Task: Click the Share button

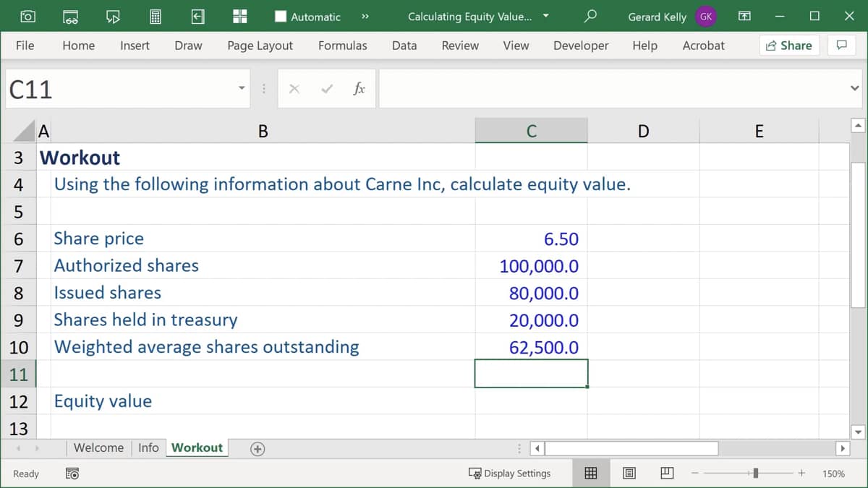Action: tap(788, 45)
